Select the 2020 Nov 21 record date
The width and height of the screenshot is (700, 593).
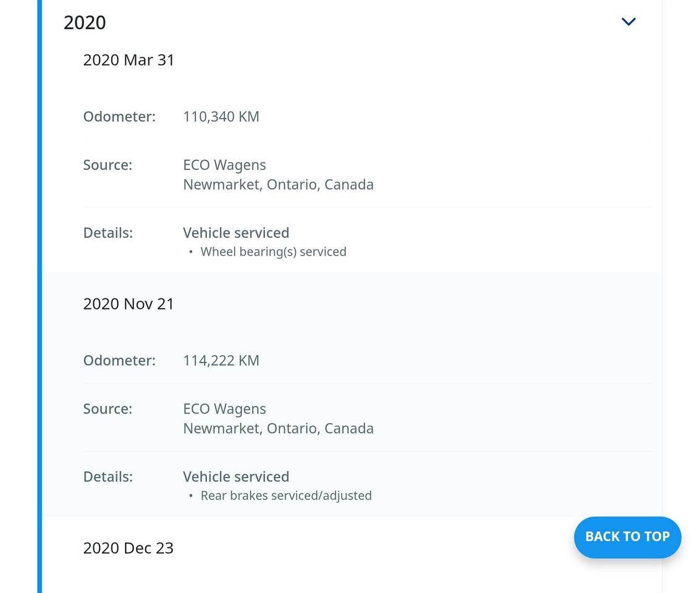tap(129, 304)
